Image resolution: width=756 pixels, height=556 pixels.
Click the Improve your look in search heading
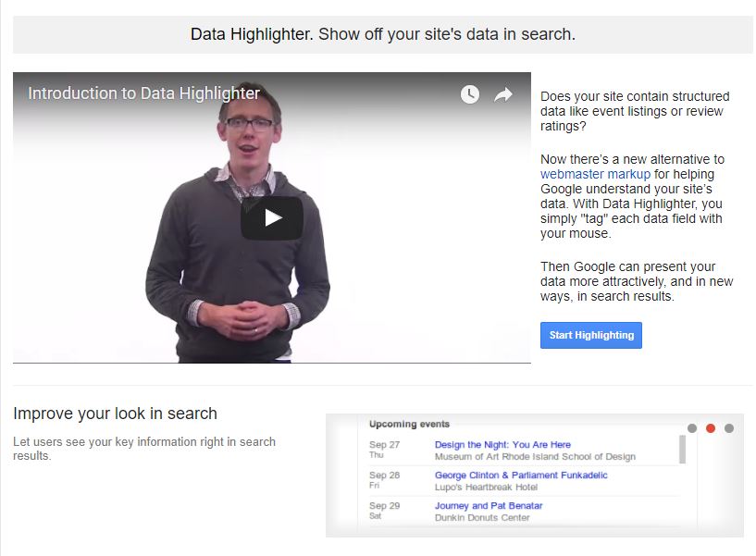116,414
